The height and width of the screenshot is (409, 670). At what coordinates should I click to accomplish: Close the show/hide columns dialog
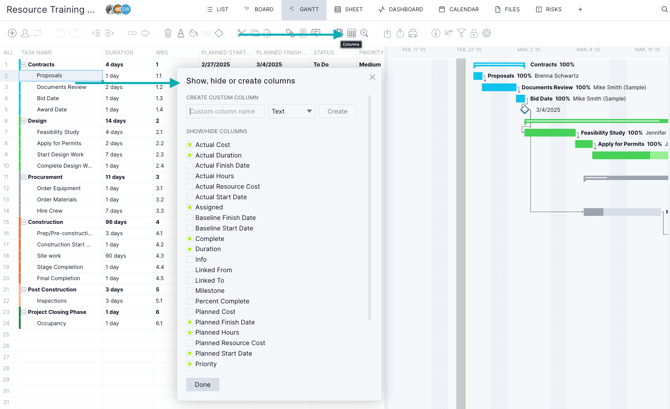(x=372, y=77)
